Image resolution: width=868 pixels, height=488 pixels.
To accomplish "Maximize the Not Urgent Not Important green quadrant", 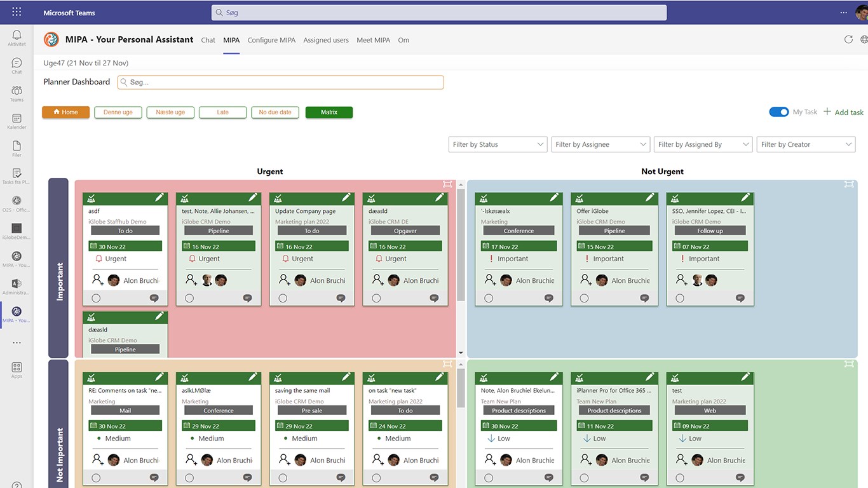I will point(849,363).
